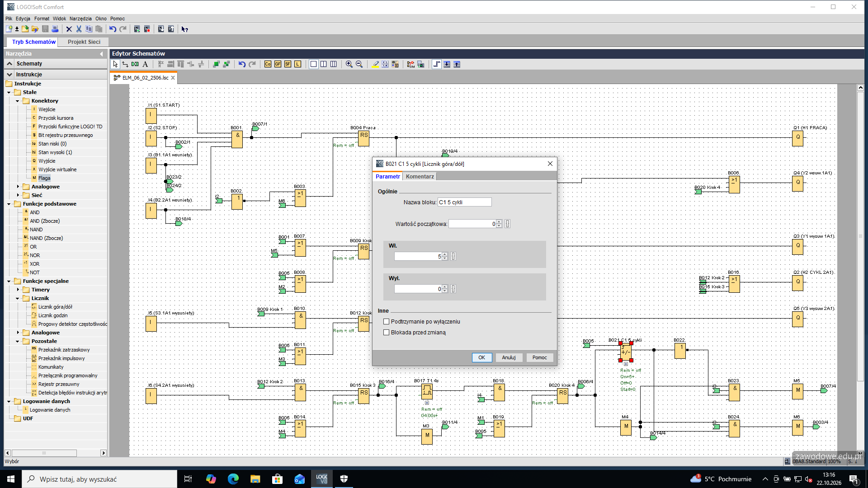Click the context help arrow icon
This screenshot has height=488, width=868.
click(184, 29)
